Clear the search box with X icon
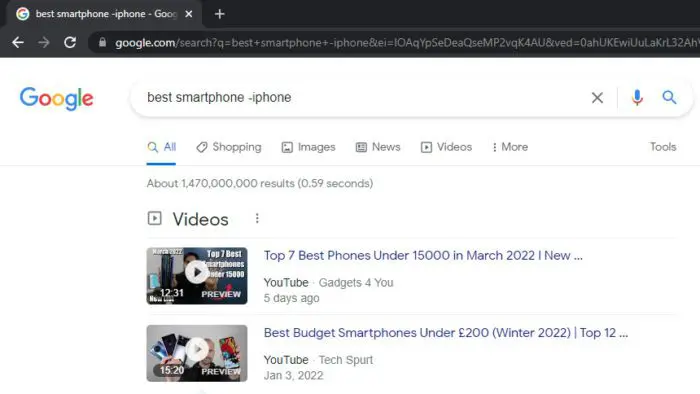Viewport: 700px width, 394px height. click(597, 98)
